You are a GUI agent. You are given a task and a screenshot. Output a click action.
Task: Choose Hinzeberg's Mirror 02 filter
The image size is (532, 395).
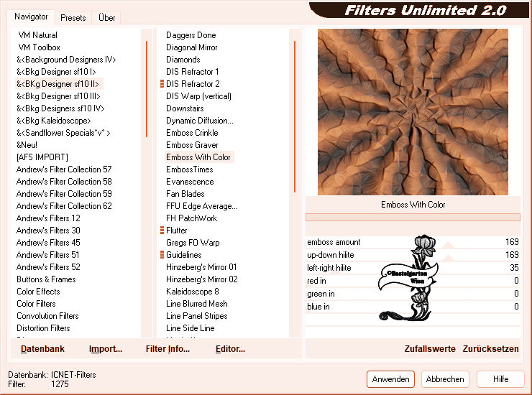click(202, 279)
